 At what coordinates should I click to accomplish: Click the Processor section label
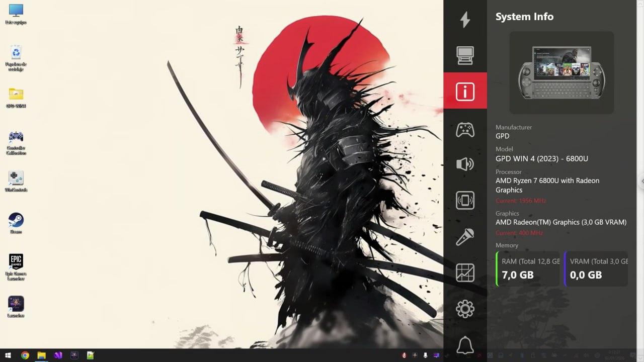tap(509, 172)
